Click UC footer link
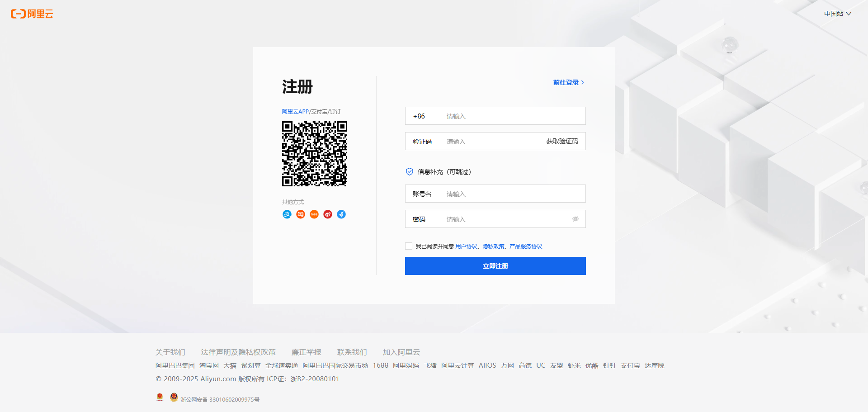Screen dimensions: 868x412 tap(541, 365)
